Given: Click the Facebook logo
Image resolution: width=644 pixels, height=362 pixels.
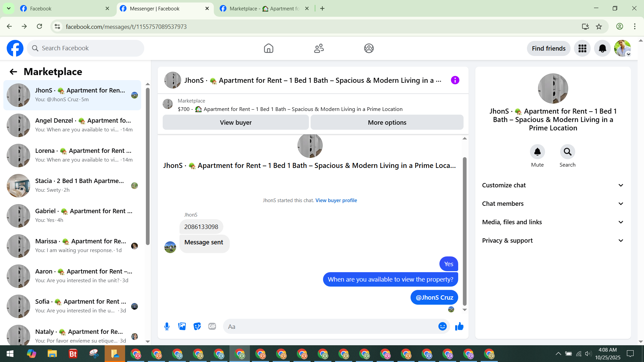Looking at the screenshot, I should (x=15, y=48).
